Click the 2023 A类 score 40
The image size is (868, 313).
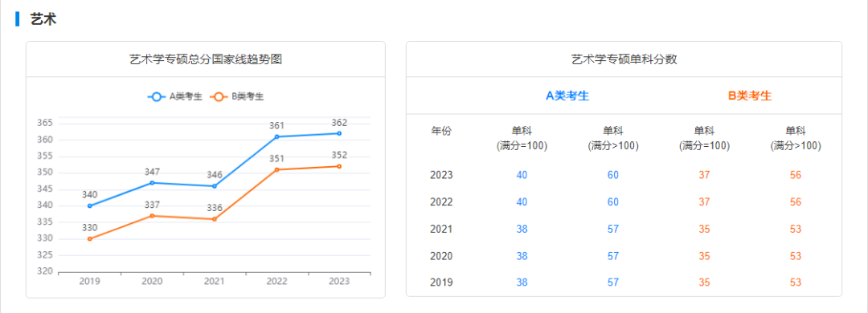coord(522,175)
